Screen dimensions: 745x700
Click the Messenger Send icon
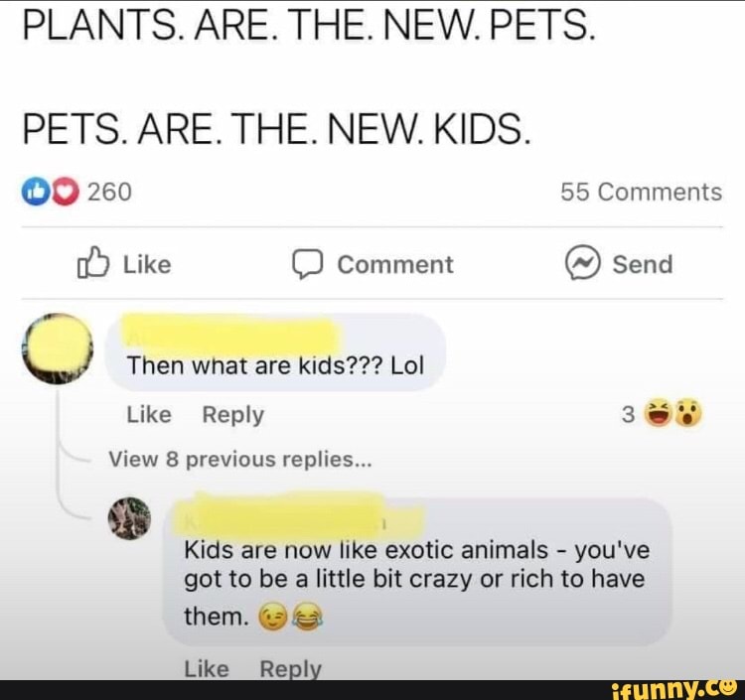click(583, 262)
